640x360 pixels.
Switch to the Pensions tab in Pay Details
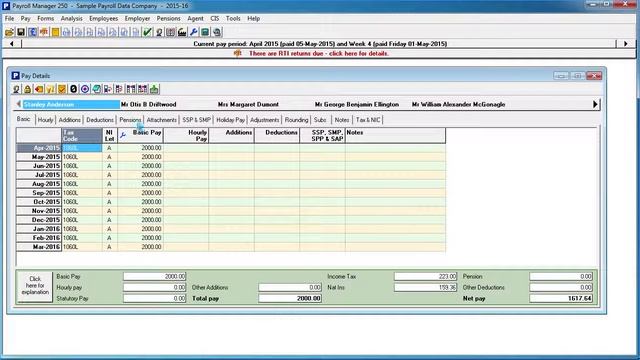point(130,120)
